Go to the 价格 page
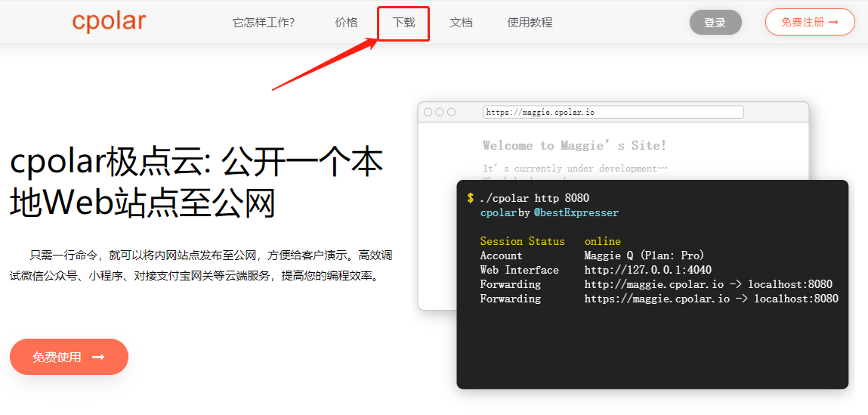868x415 pixels. click(347, 23)
